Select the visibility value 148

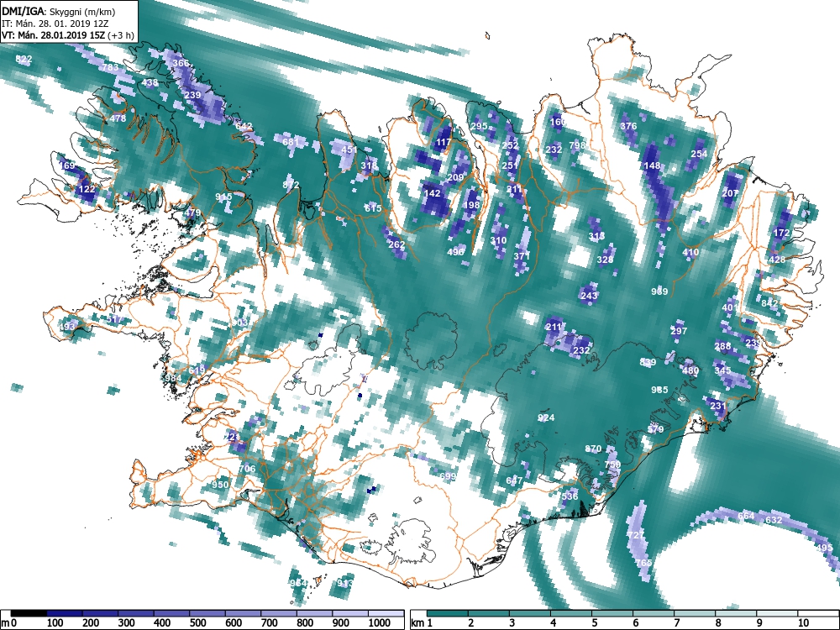click(x=652, y=165)
